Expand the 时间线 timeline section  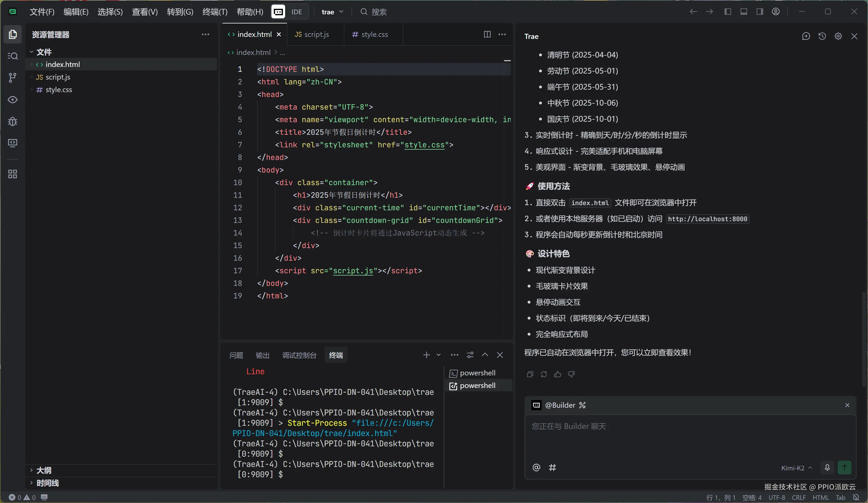[x=48, y=483]
